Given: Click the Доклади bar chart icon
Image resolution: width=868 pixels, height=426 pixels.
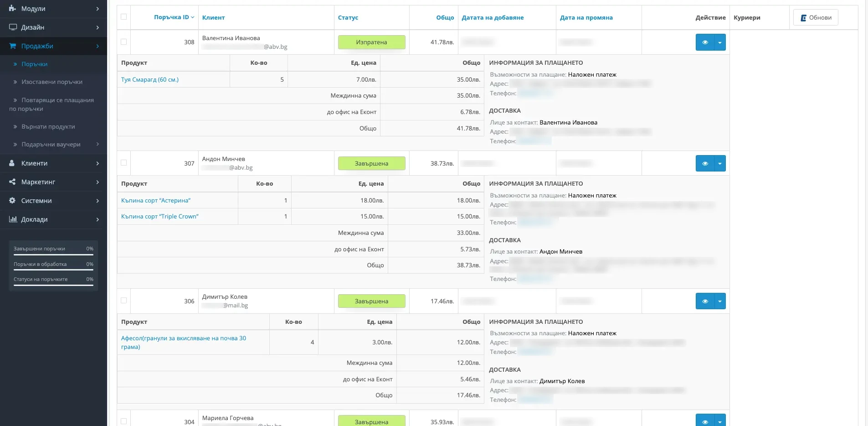Looking at the screenshot, I should click(13, 219).
